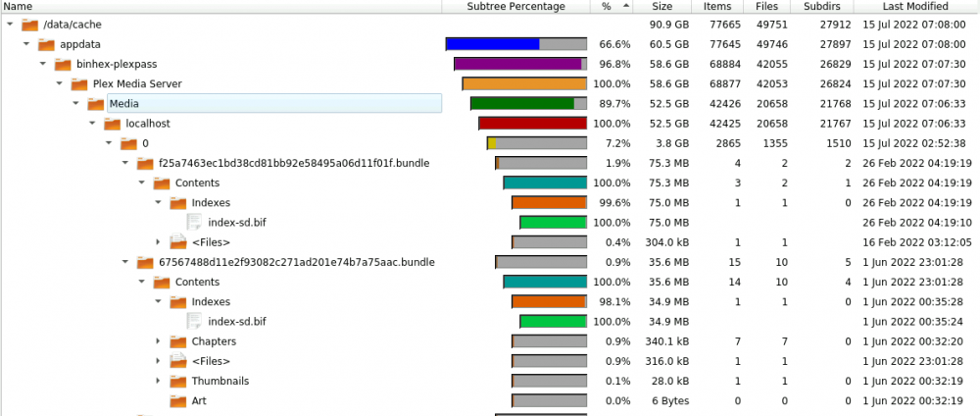This screenshot has height=416, width=980.
Task: Select the 340.1 kB size cell
Action: tap(666, 341)
